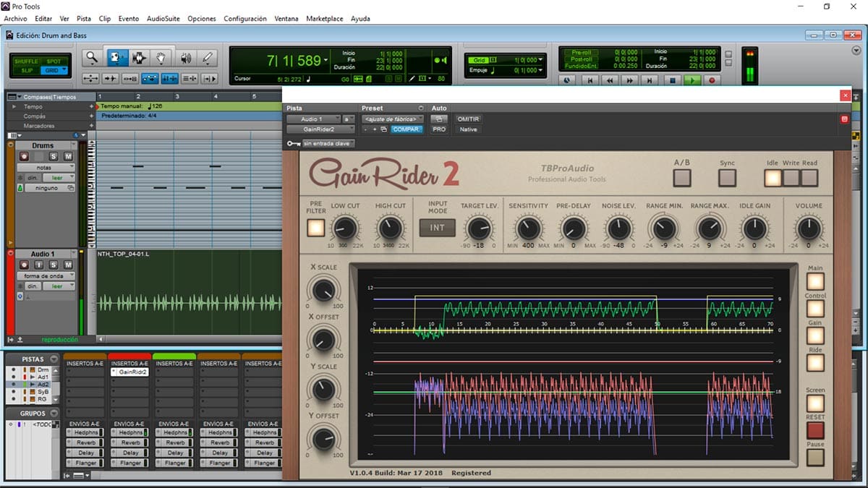Click the preset copy settings icon
Viewport: 868px width, 488px height.
383,129
